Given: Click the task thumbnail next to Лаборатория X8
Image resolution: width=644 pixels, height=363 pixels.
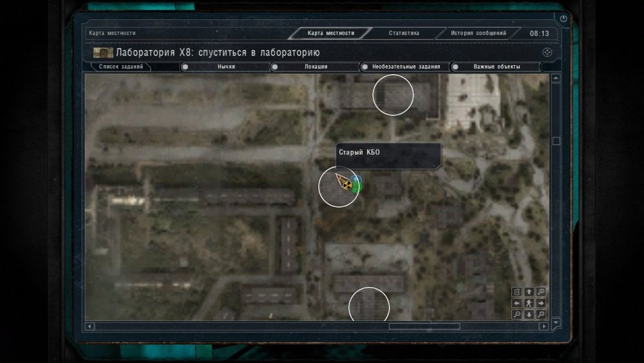Looking at the screenshot, I should (103, 53).
